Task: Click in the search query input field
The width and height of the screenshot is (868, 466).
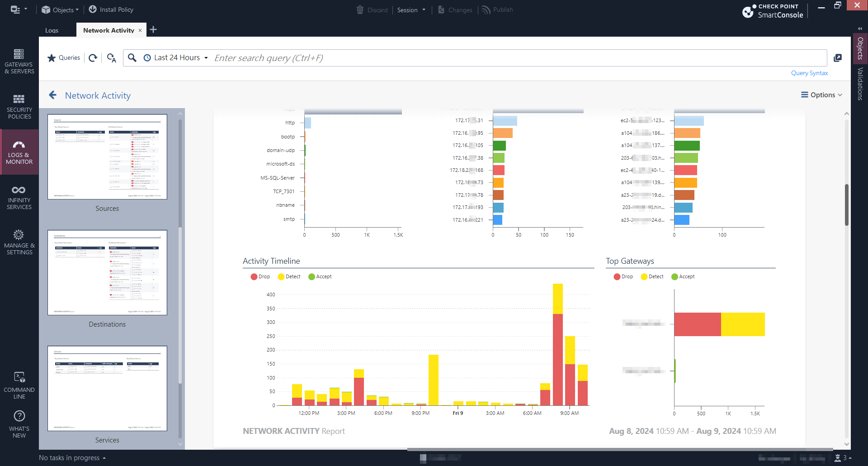Action: [519, 58]
